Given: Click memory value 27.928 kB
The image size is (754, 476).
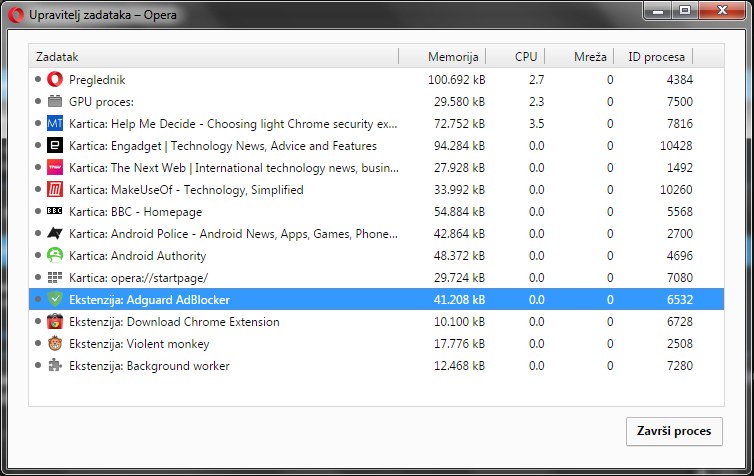Looking at the screenshot, I should (459, 168).
